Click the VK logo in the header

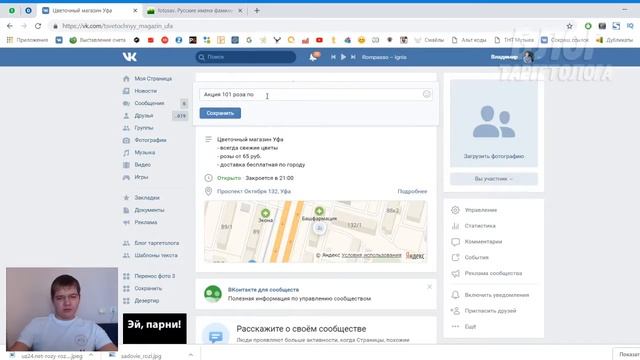click(129, 57)
